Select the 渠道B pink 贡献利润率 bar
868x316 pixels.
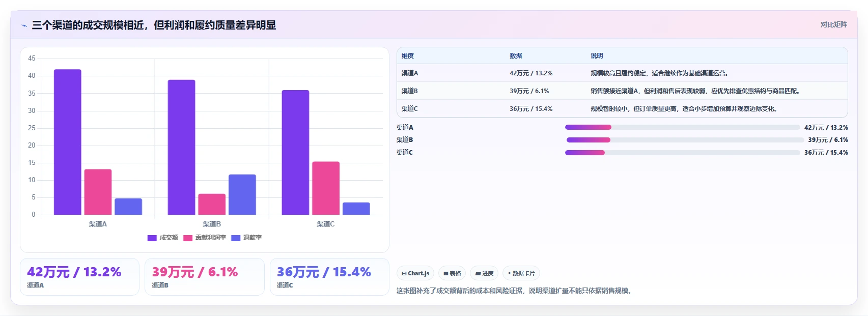212,204
